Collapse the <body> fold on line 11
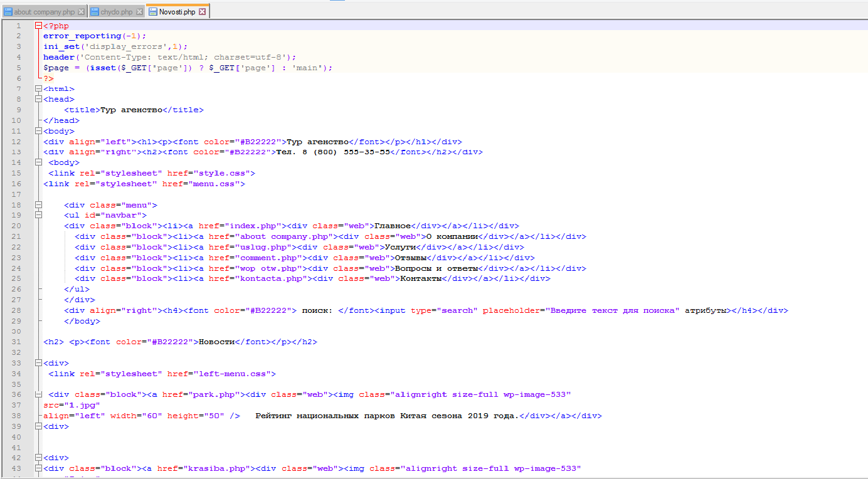This screenshot has width=868, height=479. pos(39,131)
